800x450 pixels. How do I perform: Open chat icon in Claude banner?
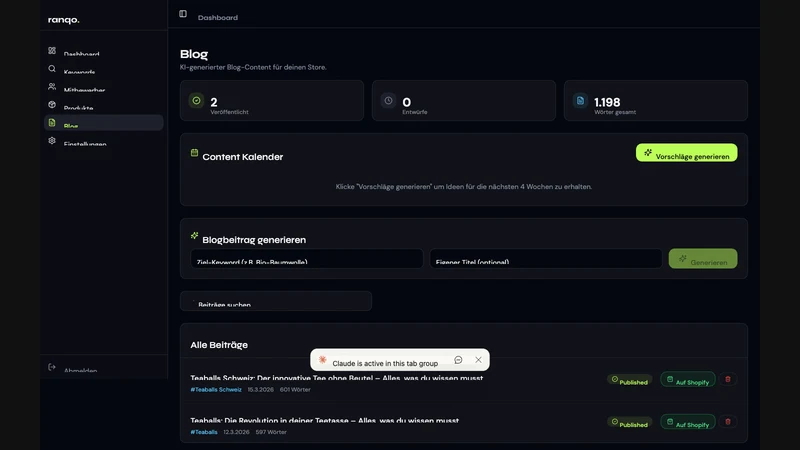458,360
